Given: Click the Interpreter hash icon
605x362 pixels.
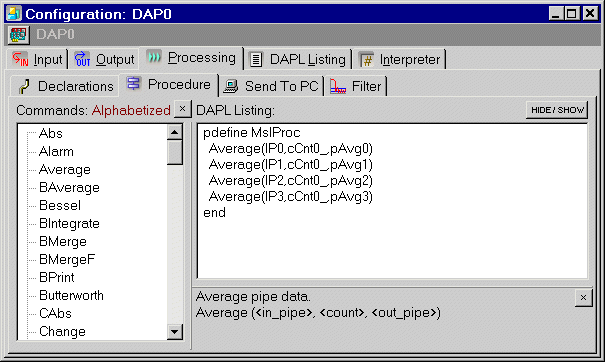Looking at the screenshot, I should tap(367, 60).
